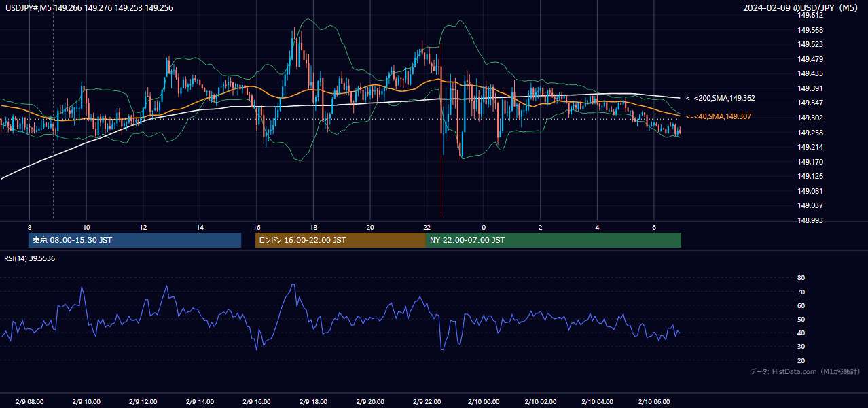Viewport: 868px width, 408px height.
Task: Click hour label 16 under the price chart
Action: [x=257, y=227]
